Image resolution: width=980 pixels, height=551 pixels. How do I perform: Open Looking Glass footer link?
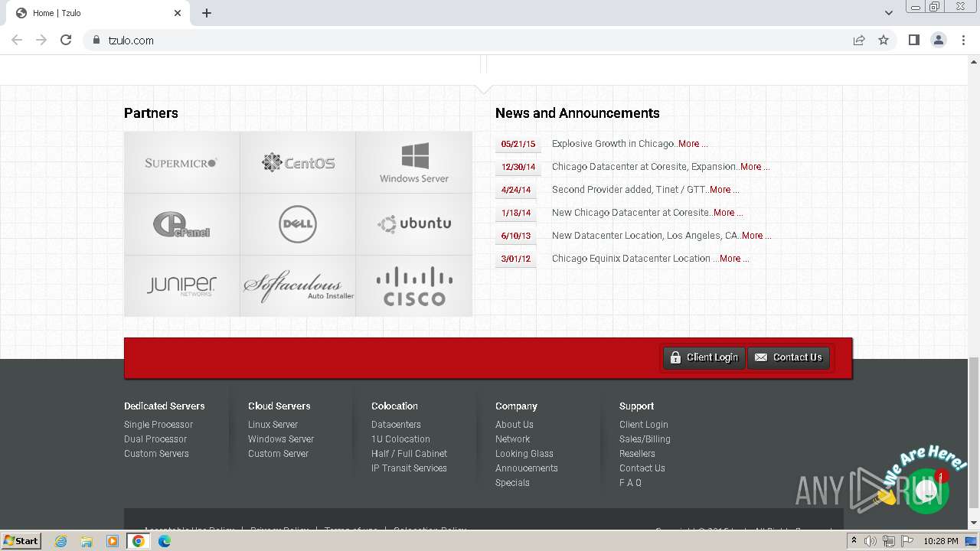(524, 454)
